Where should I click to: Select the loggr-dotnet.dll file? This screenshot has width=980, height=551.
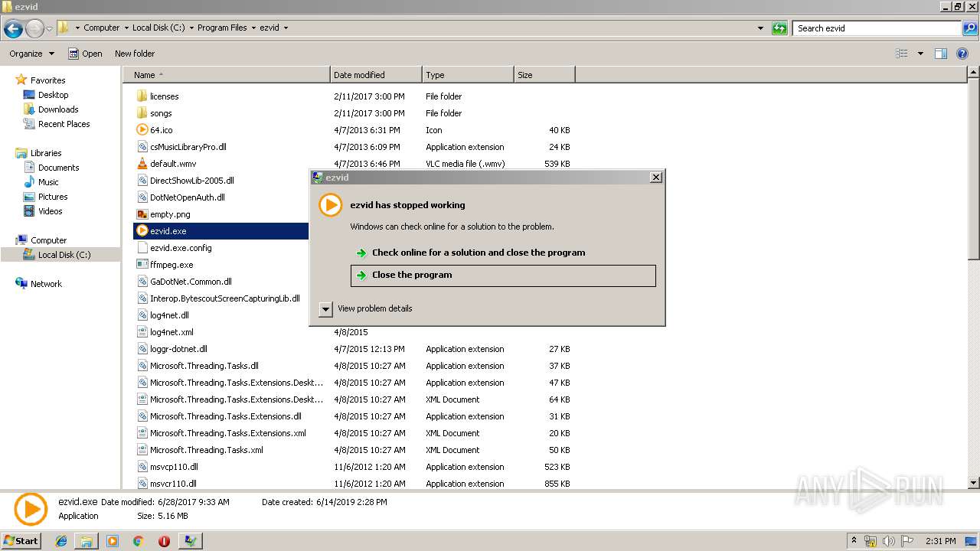(178, 349)
